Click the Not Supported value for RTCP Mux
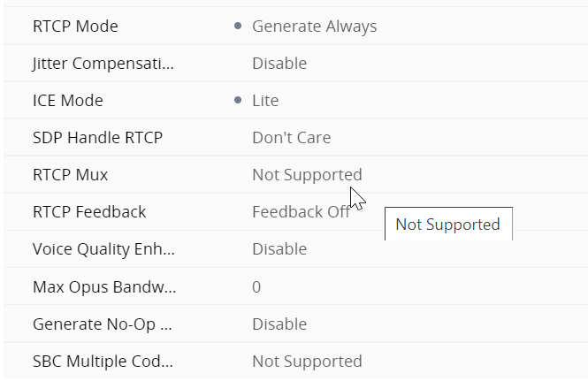The width and height of the screenshot is (588, 381). click(x=307, y=175)
